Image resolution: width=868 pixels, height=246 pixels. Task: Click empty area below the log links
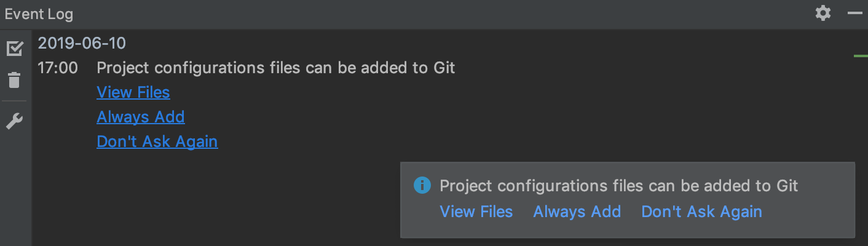[215, 197]
